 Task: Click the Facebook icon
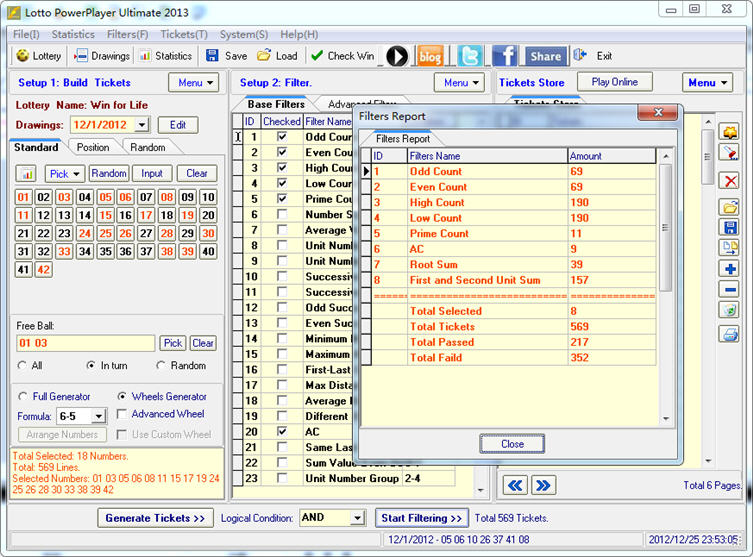[504, 56]
